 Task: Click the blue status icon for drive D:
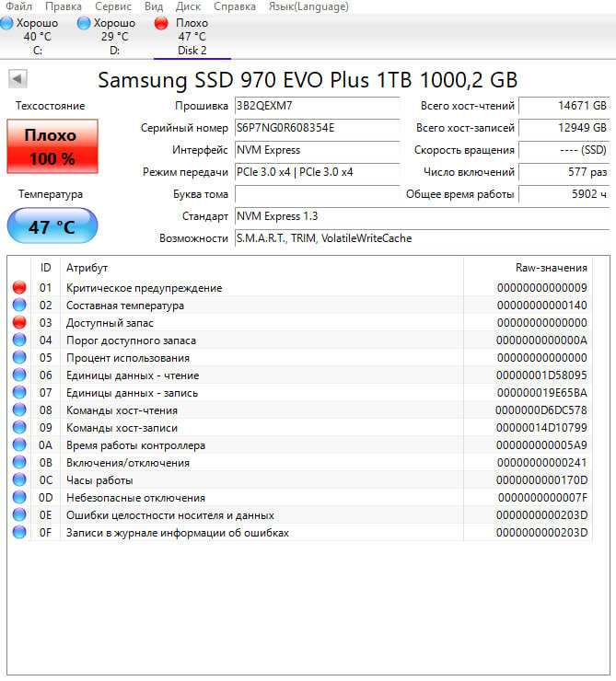click(84, 23)
